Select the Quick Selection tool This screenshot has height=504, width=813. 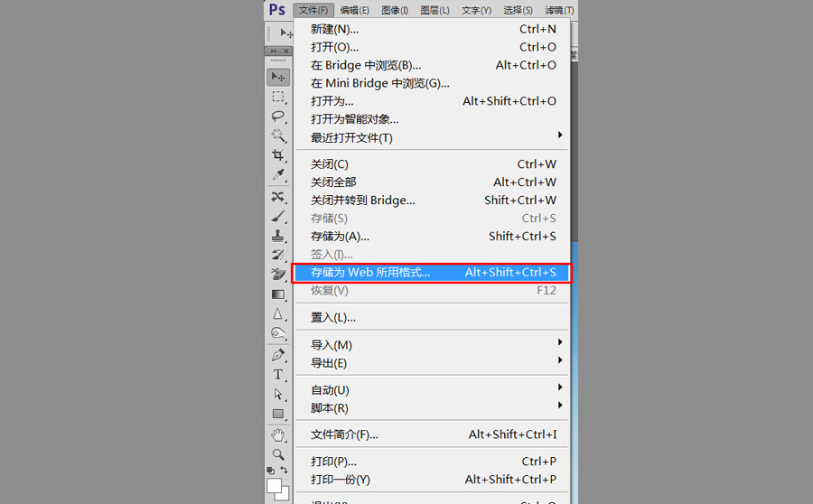click(x=278, y=135)
